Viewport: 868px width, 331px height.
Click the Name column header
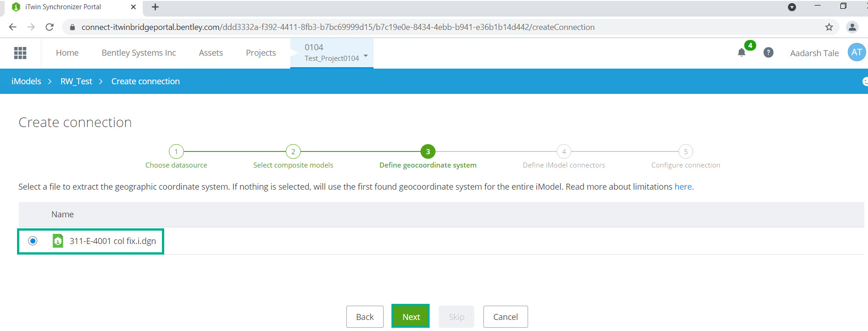tap(63, 215)
